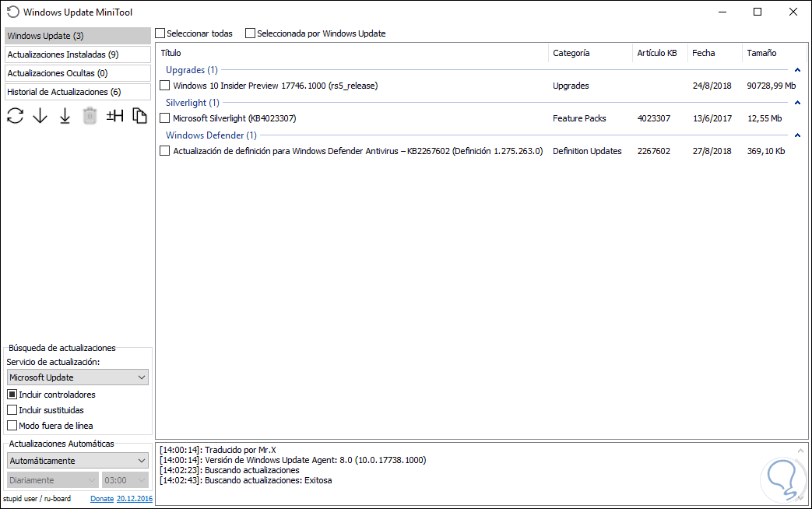Open the 03:00 time dropdown
Screen dimensions: 812x509
point(125,480)
